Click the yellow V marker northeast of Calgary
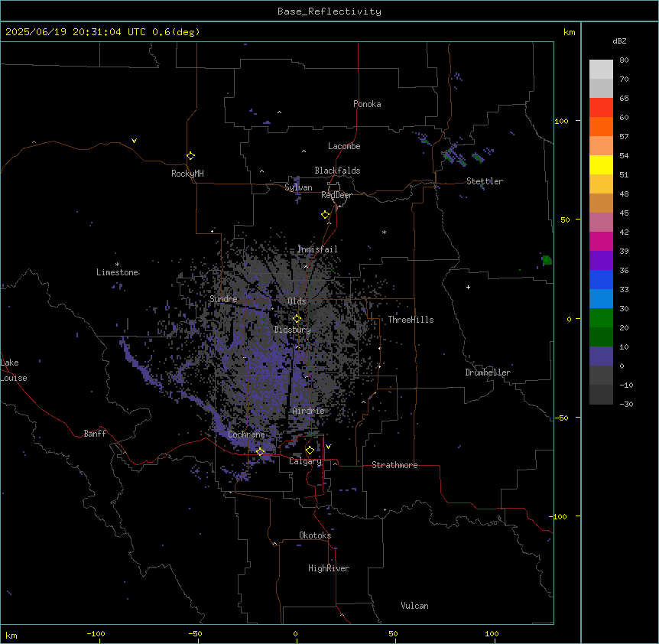Viewport: 659px width, 644px height. (x=328, y=447)
